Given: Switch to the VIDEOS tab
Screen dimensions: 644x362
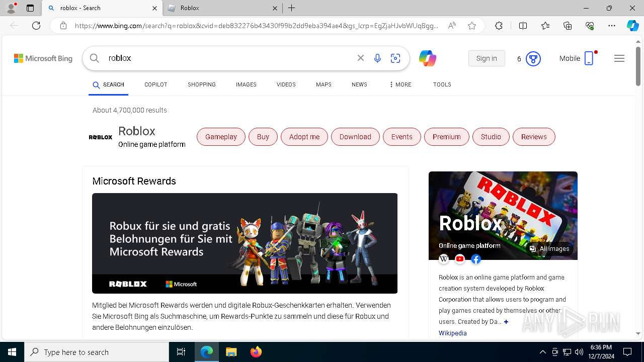Looking at the screenshot, I should [286, 84].
